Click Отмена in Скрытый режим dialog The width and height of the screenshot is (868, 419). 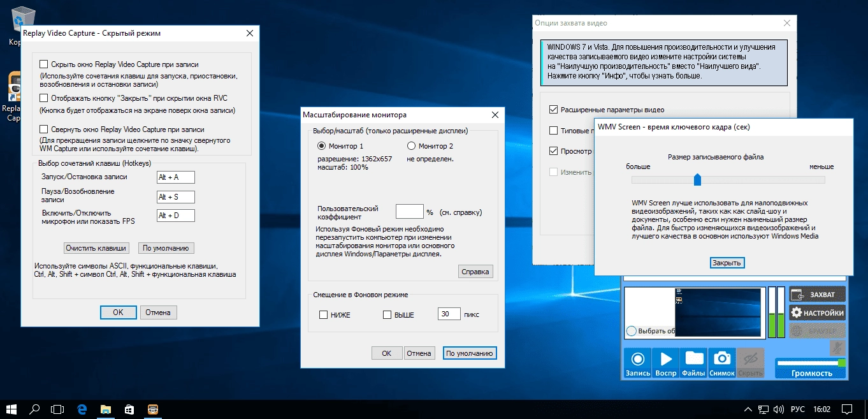tap(158, 312)
